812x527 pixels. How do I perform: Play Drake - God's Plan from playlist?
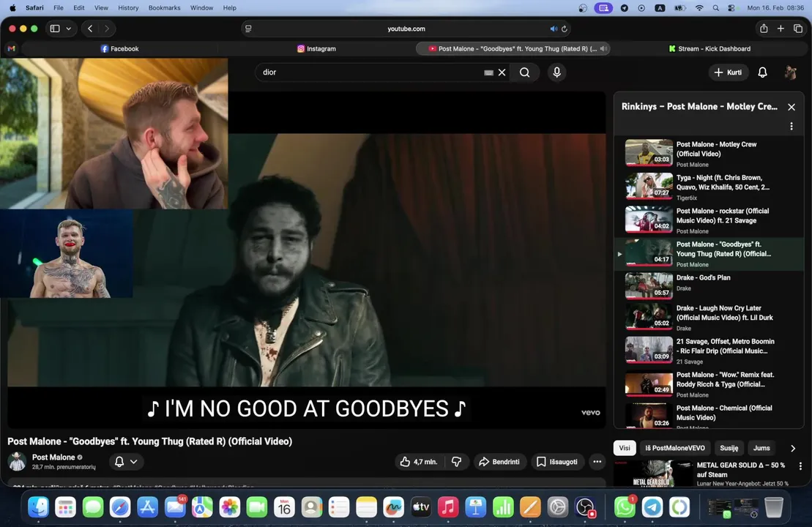[708, 285]
